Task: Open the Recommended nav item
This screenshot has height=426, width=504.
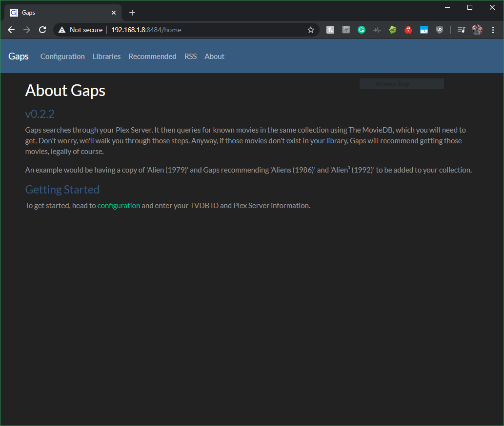Action: pyautogui.click(x=152, y=56)
